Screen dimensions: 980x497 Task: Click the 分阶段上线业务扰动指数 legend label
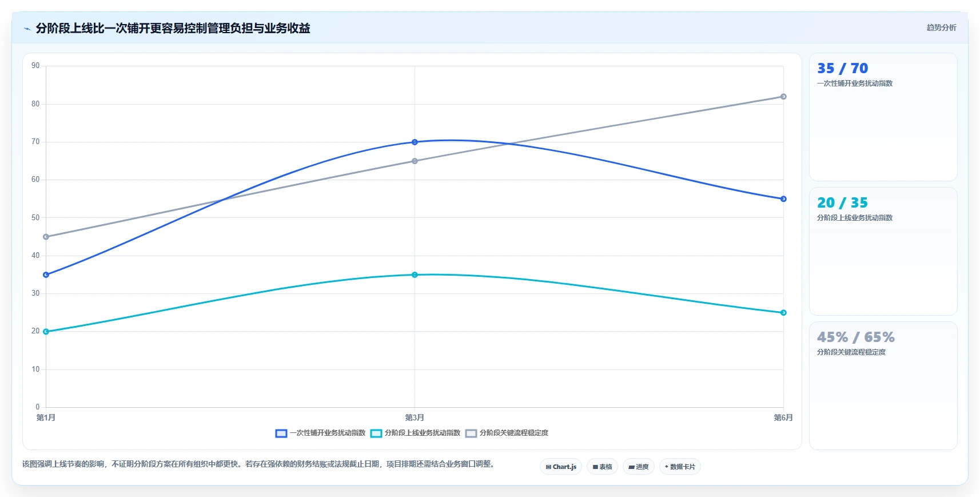coord(422,433)
